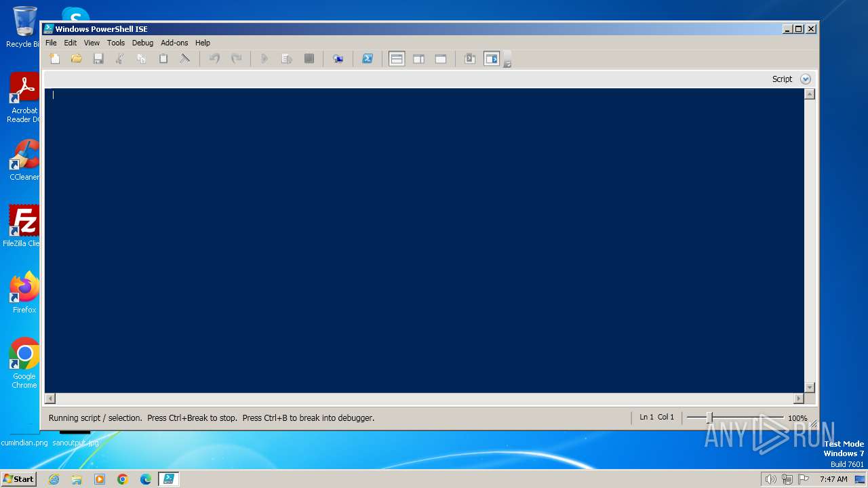
Task: Select the CCleaner desktop shortcut
Action: (24, 159)
